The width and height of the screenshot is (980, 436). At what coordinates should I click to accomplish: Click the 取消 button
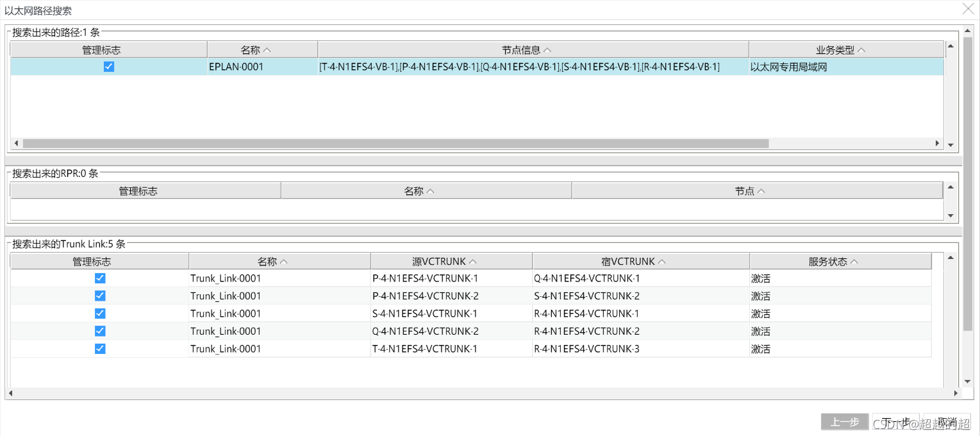946,422
